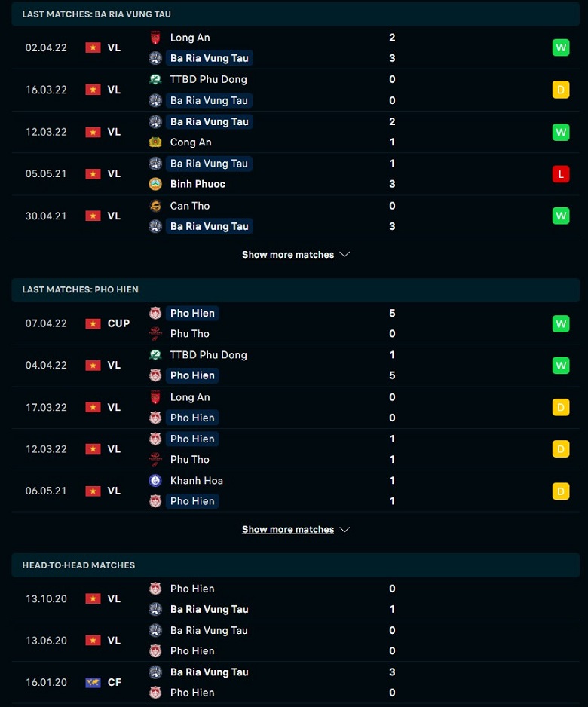The width and height of the screenshot is (588, 707).
Task: Open the Pho Hien vs Phu Tho 5-0 match
Action: pyautogui.click(x=296, y=324)
